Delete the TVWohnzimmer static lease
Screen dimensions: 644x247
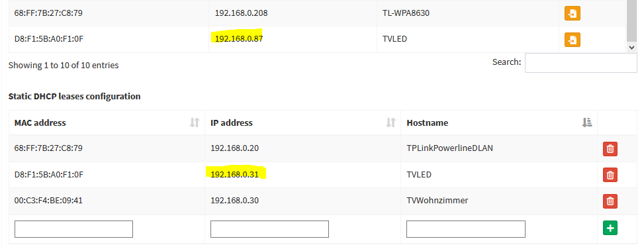pyautogui.click(x=610, y=201)
